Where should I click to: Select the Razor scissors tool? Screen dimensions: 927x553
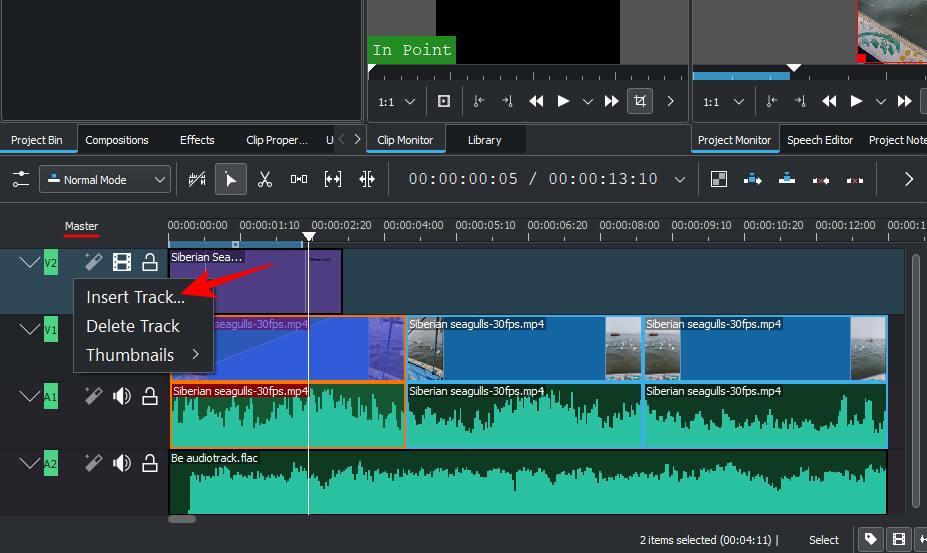pos(265,180)
